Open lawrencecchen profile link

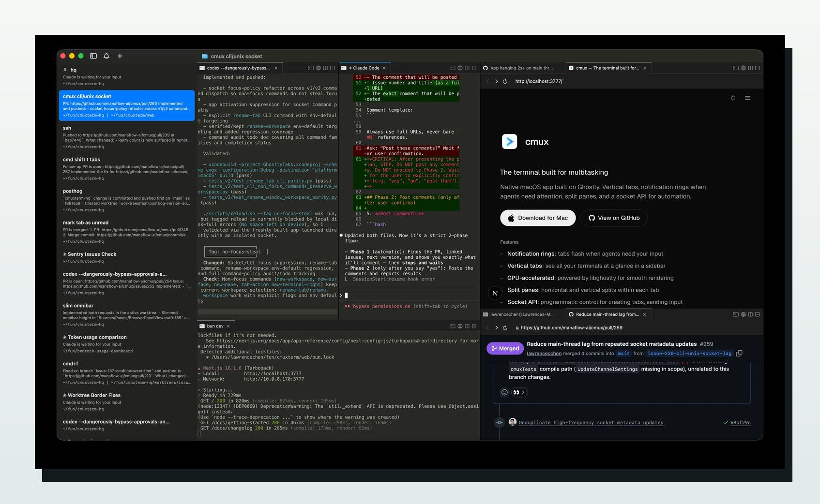click(544, 354)
